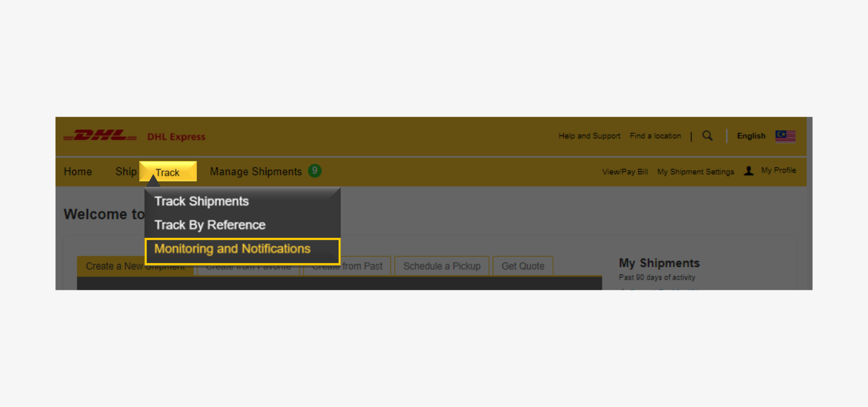Open the My Profile link

[778, 170]
